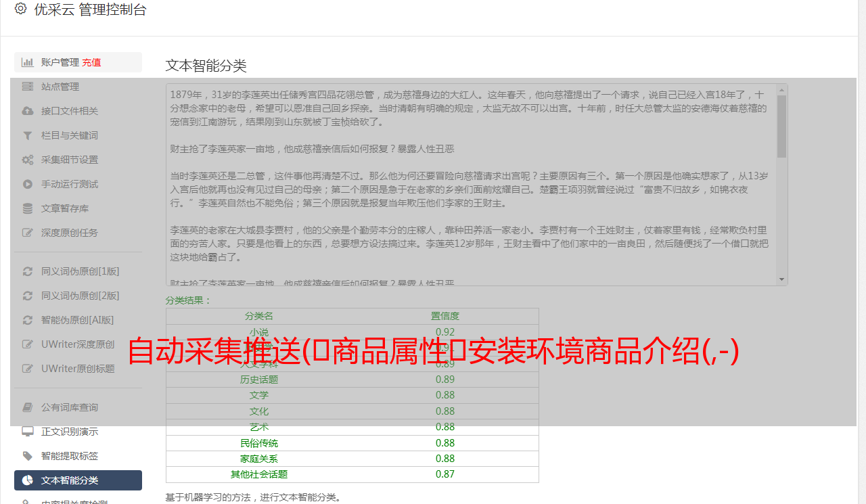Click the 家庭关系 category cell
The height and width of the screenshot is (504, 866).
pyautogui.click(x=259, y=459)
